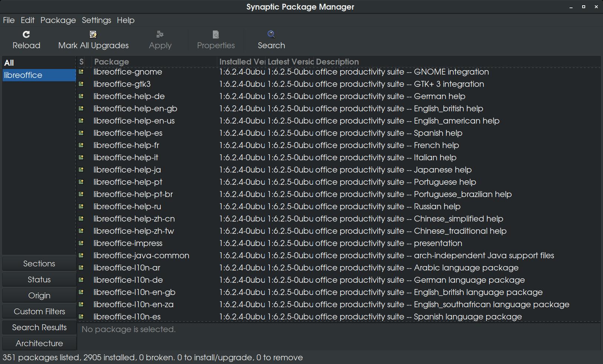Open the Settings menu
Screen dimensions: 603x364
click(x=96, y=20)
